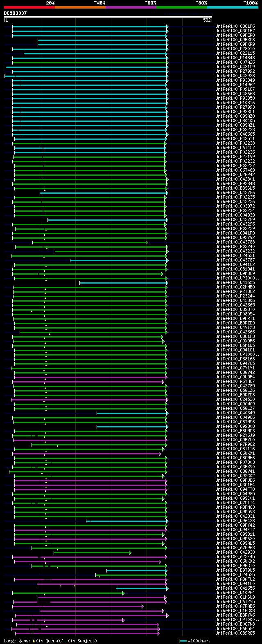
Task: Click the cyan ~100% legend segment
Action: coord(233,7)
